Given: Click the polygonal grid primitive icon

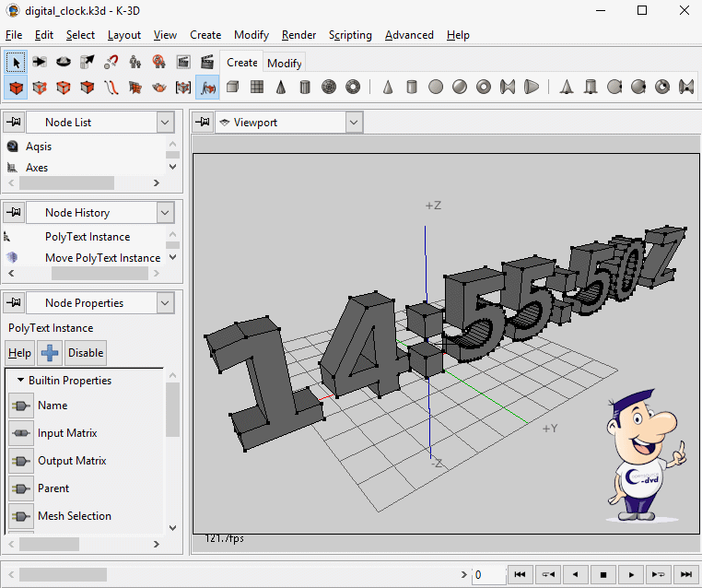Looking at the screenshot, I should [257, 88].
